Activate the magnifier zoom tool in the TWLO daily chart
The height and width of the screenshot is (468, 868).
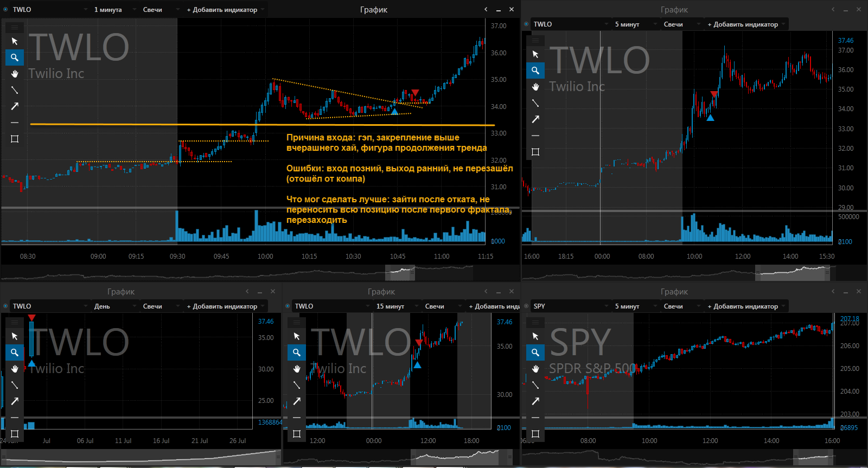pos(15,352)
